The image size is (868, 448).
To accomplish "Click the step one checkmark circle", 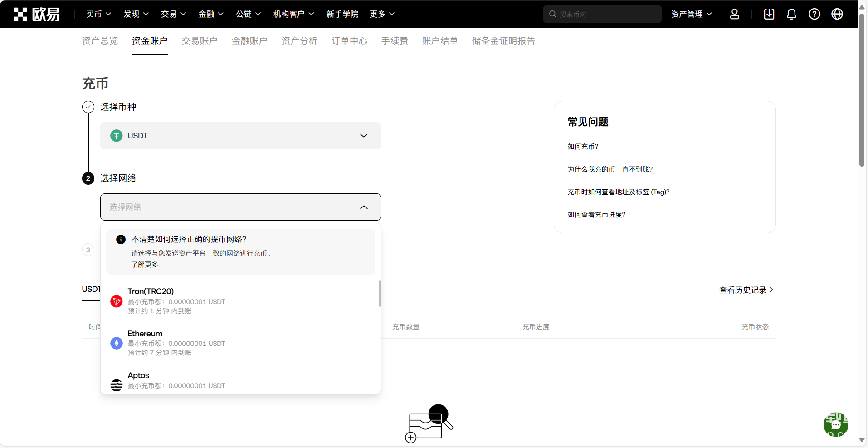I will point(88,107).
